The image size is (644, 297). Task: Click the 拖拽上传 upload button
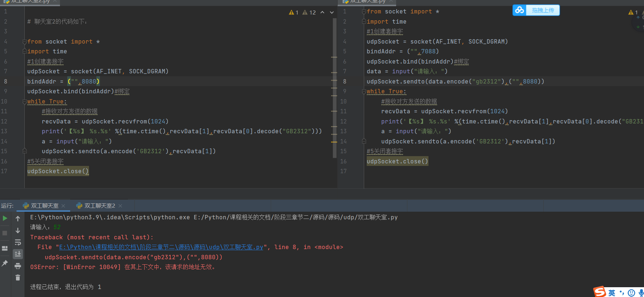543,10
